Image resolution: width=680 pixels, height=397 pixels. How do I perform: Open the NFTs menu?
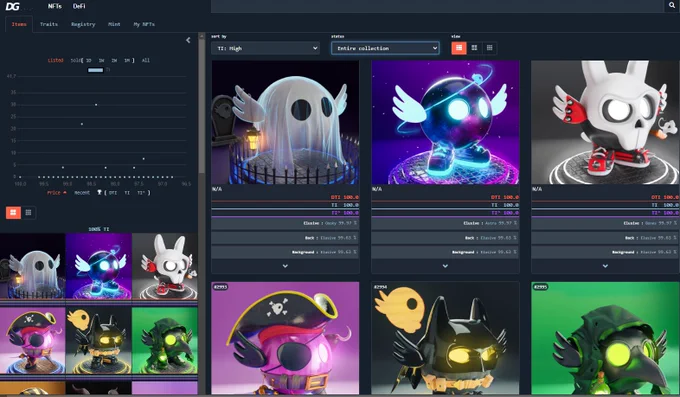pos(55,6)
